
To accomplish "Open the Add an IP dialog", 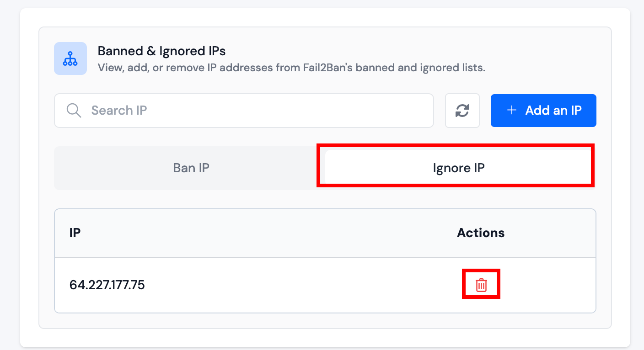I will (x=543, y=110).
